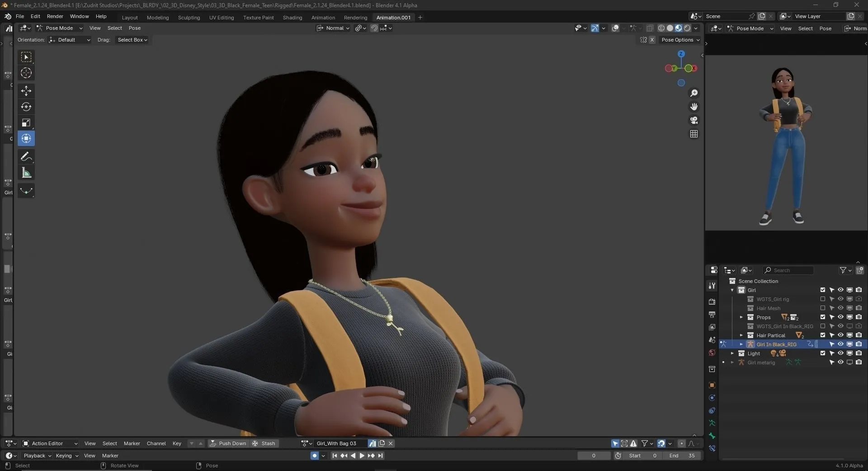Open the Pose menu in the viewport header
This screenshot has width=868, height=471.
click(135, 28)
